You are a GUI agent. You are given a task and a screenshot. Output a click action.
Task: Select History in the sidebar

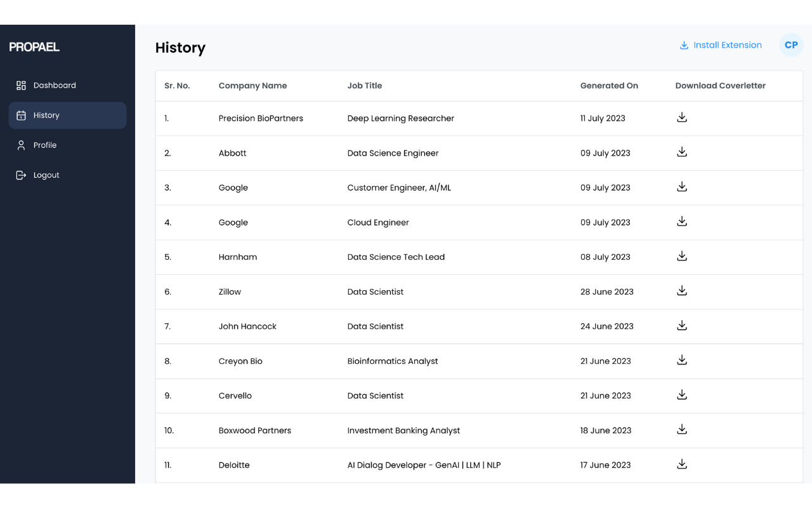[67, 115]
